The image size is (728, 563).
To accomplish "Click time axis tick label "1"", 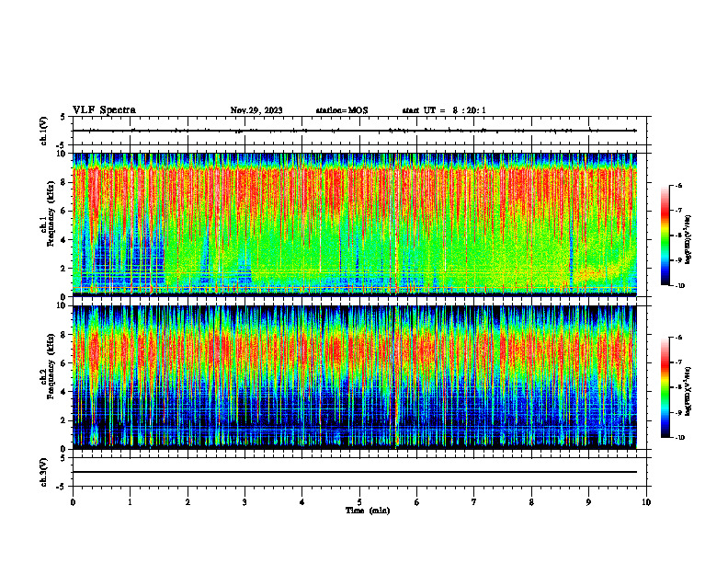I will (x=130, y=502).
